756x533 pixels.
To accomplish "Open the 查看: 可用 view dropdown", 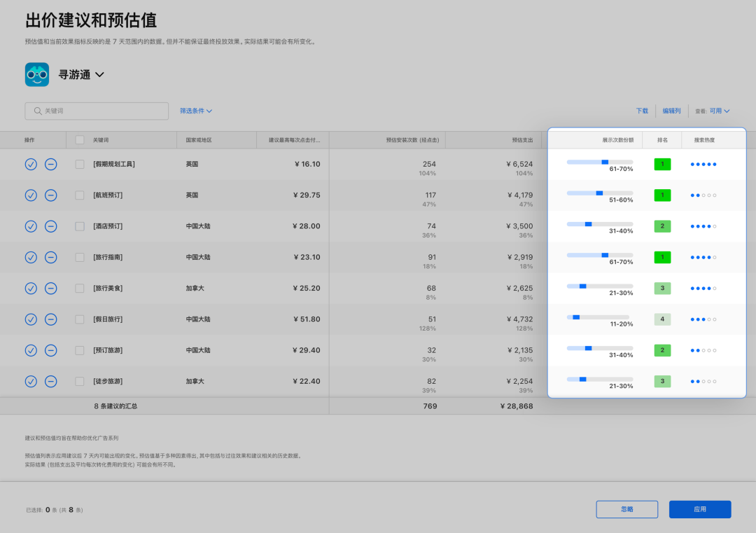I will [712, 111].
